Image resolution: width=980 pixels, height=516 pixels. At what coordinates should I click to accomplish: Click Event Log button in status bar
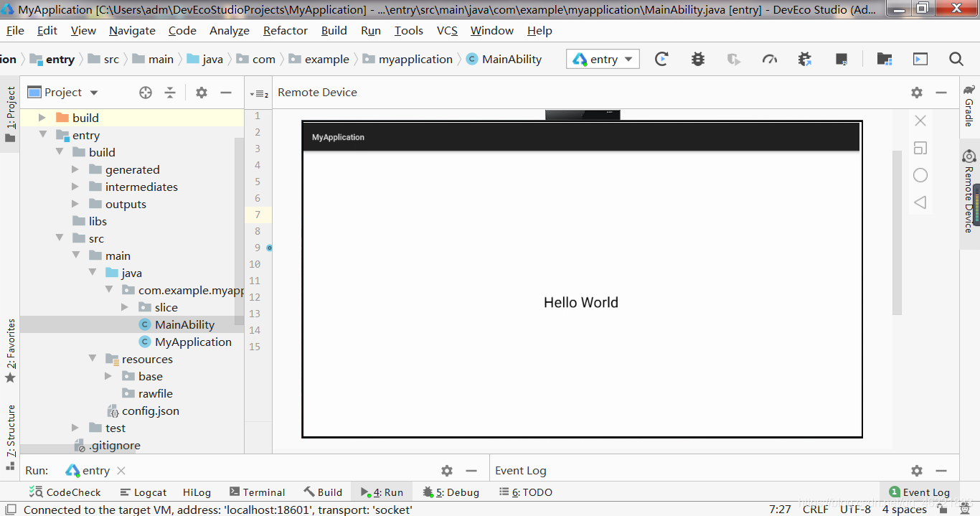pyautogui.click(x=920, y=492)
